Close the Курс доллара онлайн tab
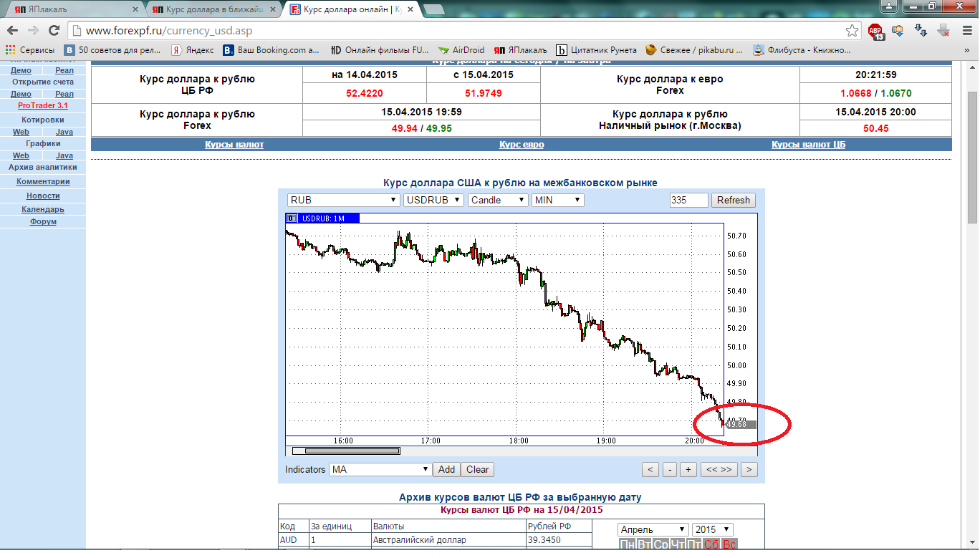This screenshot has height=558, width=980. pyautogui.click(x=410, y=10)
